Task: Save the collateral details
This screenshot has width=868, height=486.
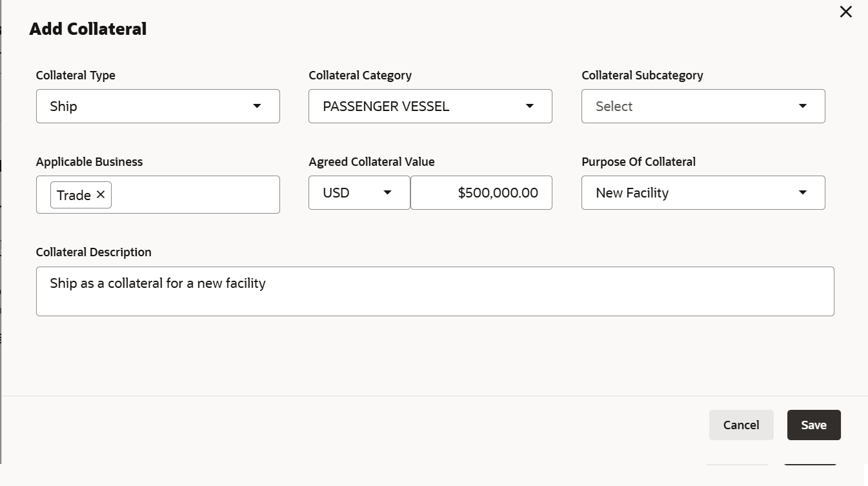Action: 814,425
